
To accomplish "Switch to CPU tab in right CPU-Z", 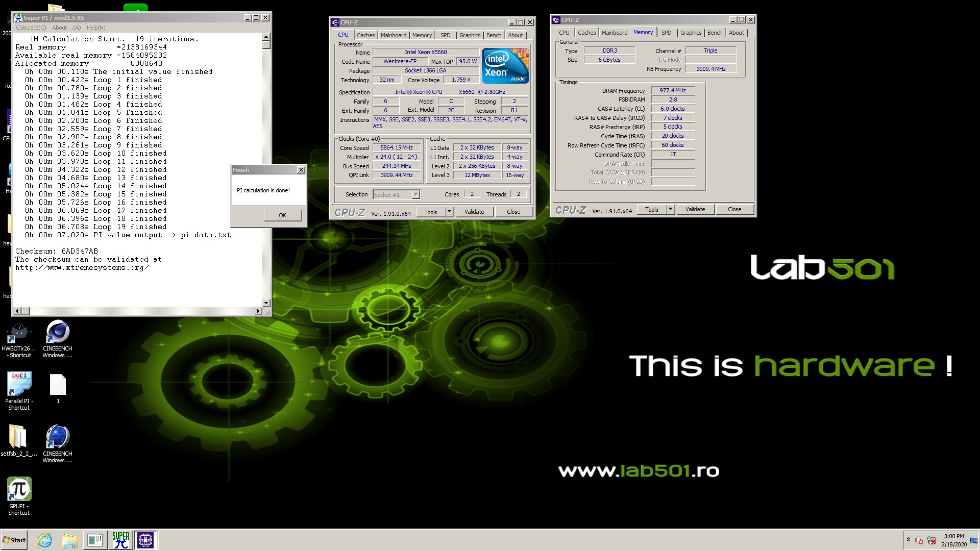I will 564,33.
